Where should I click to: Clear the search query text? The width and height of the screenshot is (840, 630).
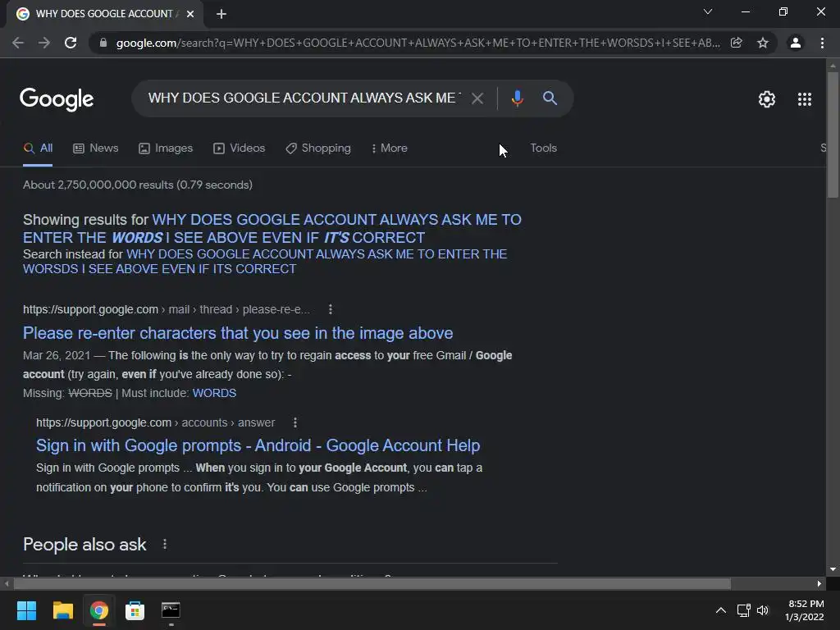pyautogui.click(x=477, y=98)
